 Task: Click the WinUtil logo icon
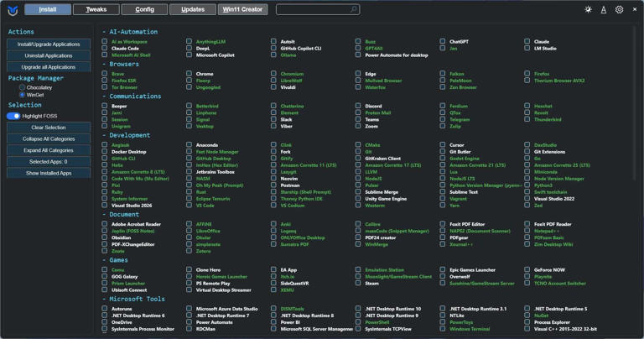[x=12, y=10]
